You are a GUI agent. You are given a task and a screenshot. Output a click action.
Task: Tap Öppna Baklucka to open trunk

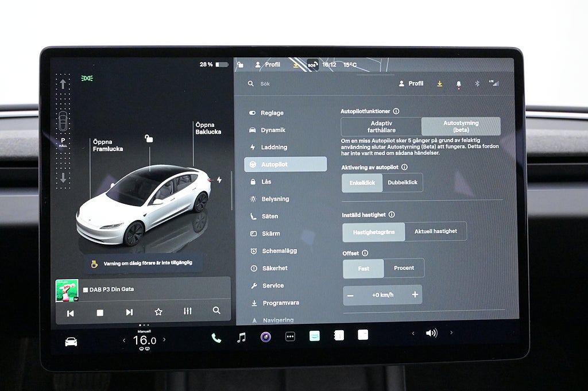click(208, 128)
